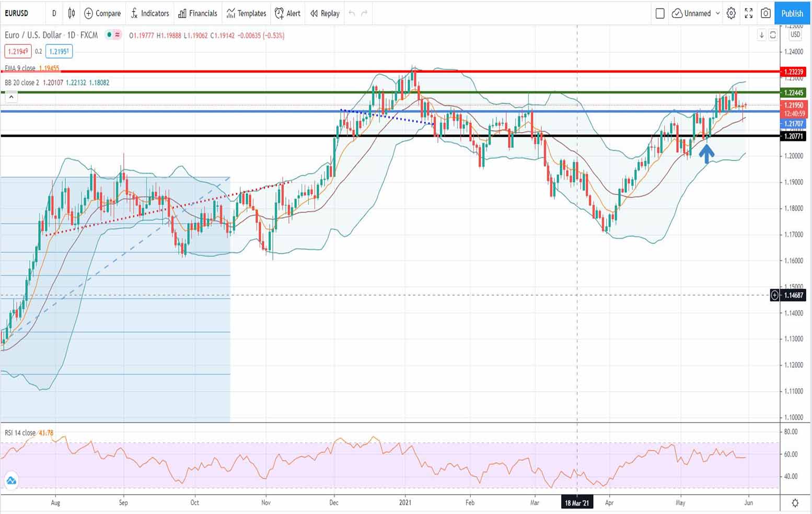
Task: Open the candlestick chart style selector
Action: pyautogui.click(x=72, y=13)
